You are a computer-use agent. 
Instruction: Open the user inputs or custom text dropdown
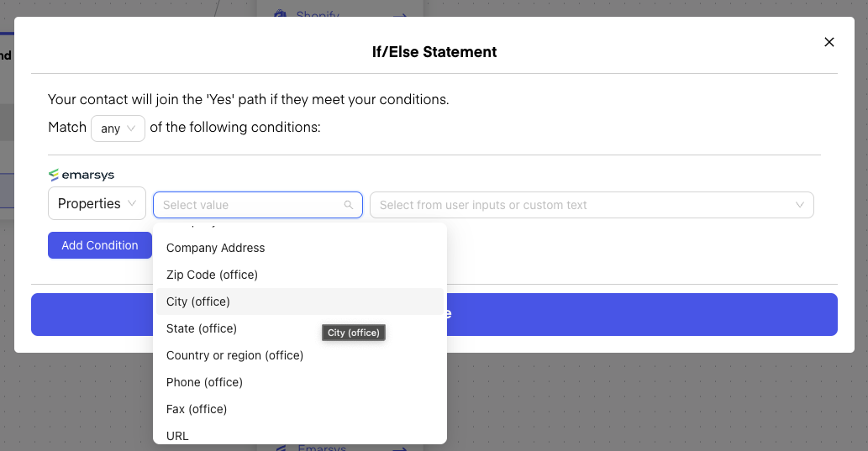592,205
